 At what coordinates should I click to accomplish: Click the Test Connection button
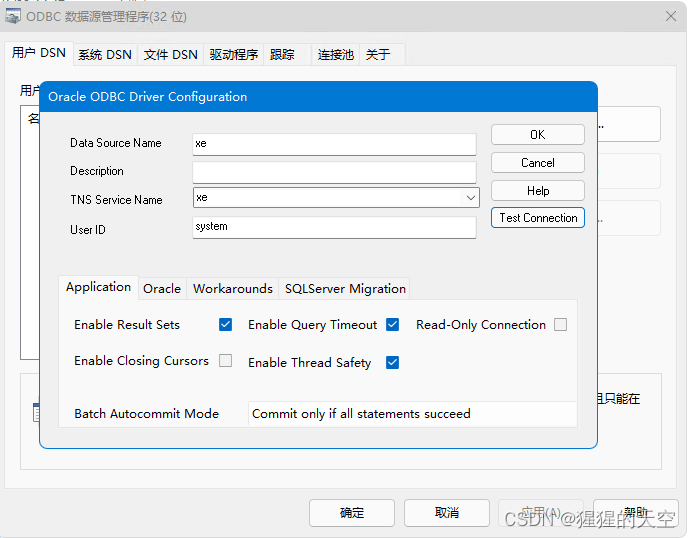coord(538,218)
